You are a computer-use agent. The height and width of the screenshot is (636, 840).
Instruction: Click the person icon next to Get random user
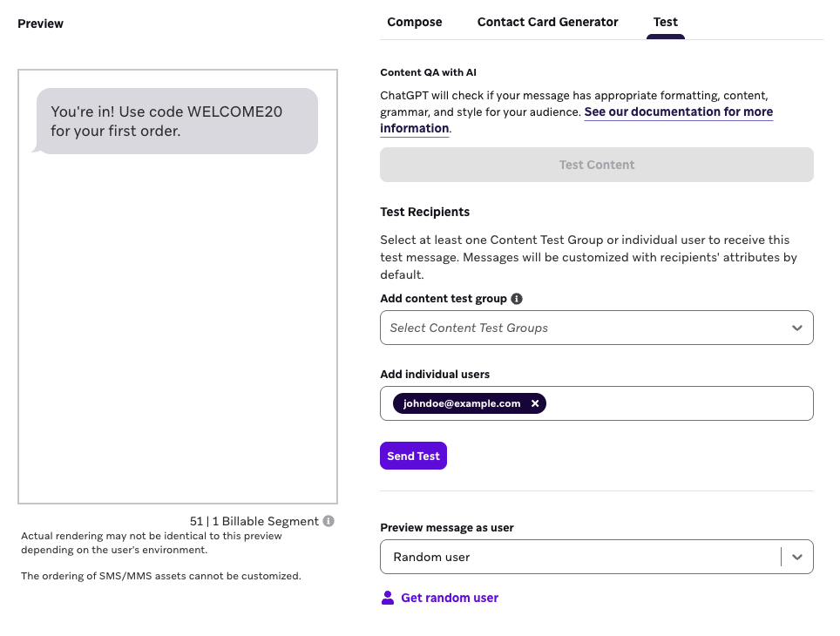[x=387, y=598]
